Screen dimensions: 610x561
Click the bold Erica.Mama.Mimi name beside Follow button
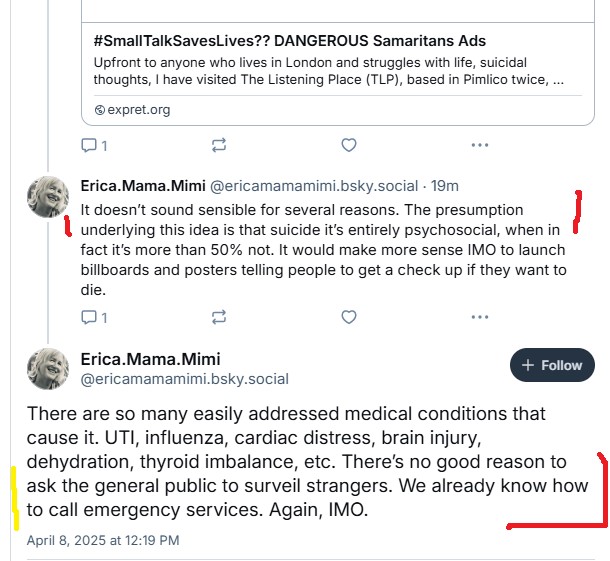(150, 359)
